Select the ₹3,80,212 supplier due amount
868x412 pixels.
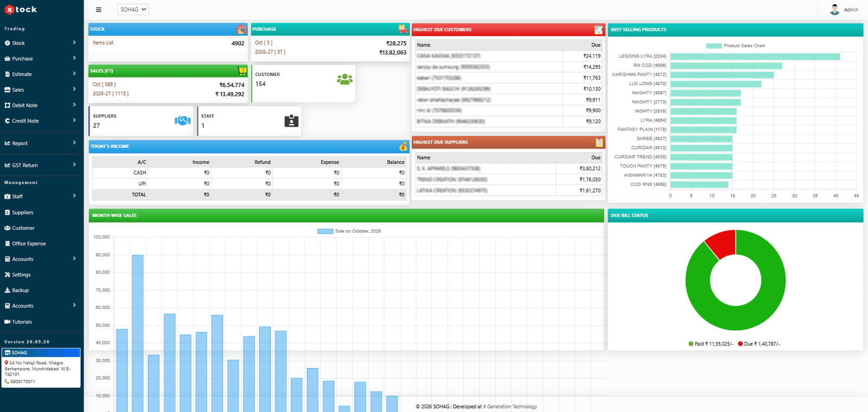tap(579, 169)
